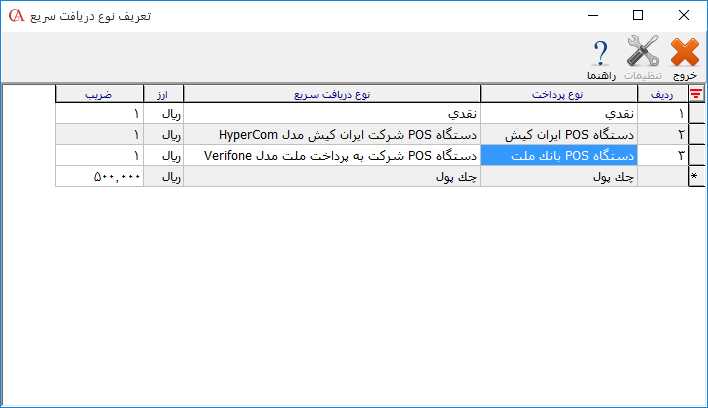
Task: Click the application logo in title bar
Action: tap(13, 16)
